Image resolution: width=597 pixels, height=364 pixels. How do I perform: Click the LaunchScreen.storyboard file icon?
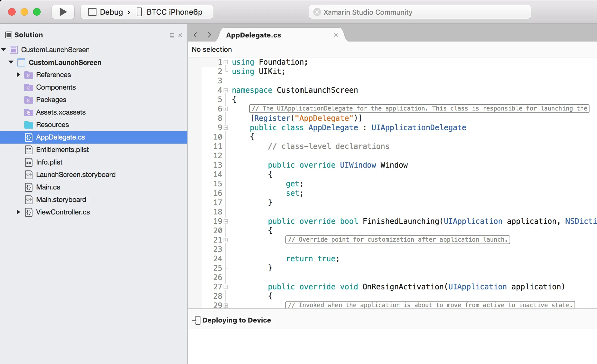(29, 175)
